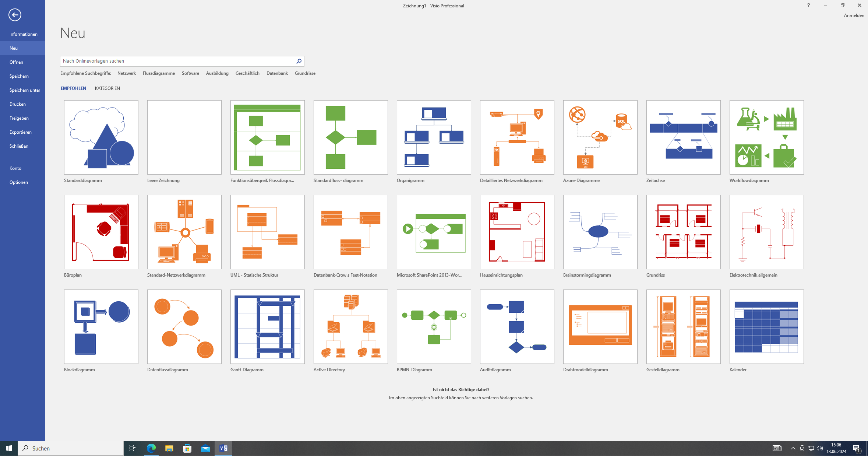Image resolution: width=868 pixels, height=456 pixels.
Task: Click Speichern in the sidebar
Action: coord(22,76)
